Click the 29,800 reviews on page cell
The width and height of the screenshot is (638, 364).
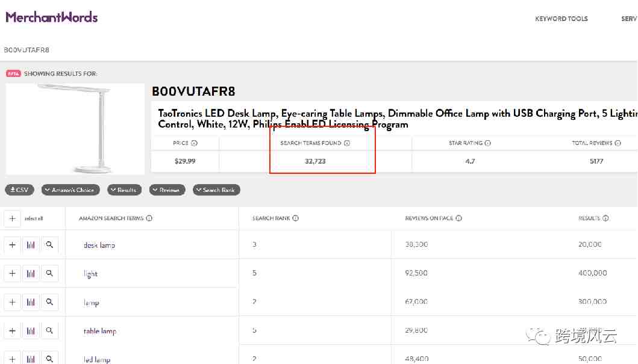pos(416,330)
